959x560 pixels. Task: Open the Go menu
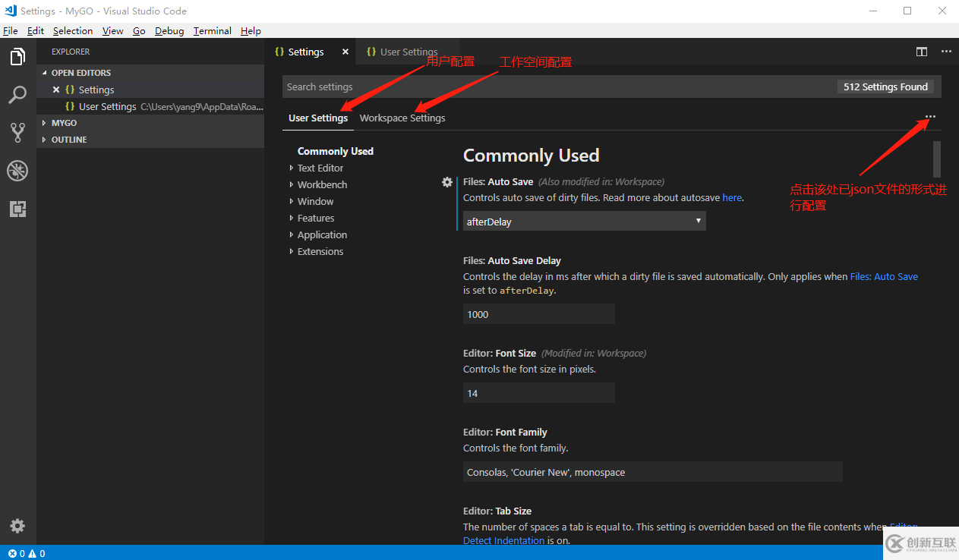[139, 30]
